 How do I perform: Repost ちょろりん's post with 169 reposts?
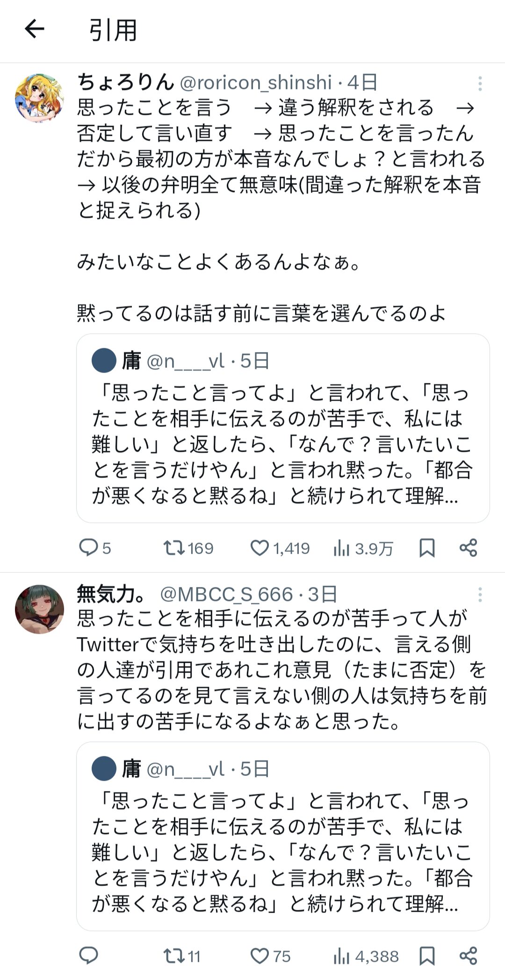tap(174, 548)
